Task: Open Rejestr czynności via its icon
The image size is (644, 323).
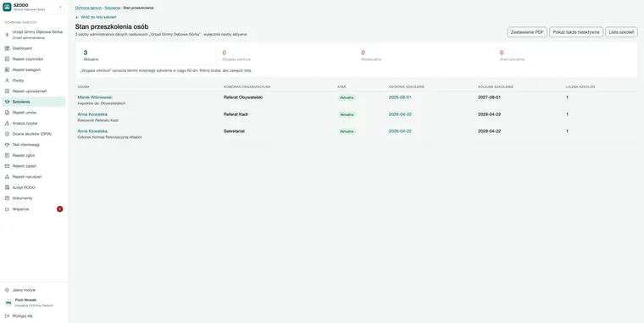Action: [x=7, y=58]
